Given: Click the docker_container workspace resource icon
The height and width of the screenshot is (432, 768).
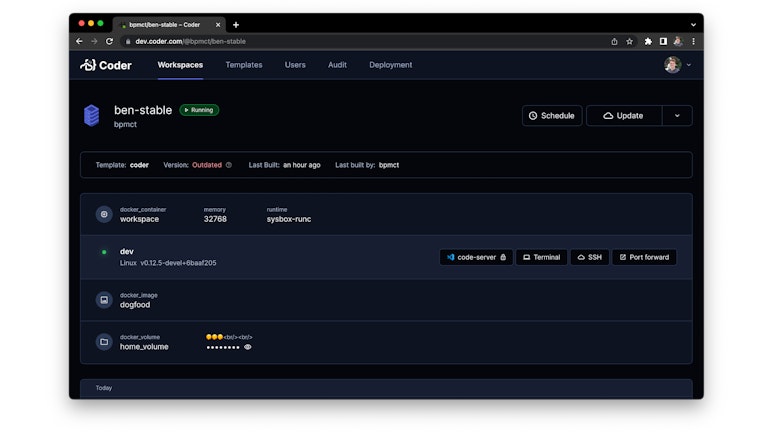Looking at the screenshot, I should [x=104, y=214].
